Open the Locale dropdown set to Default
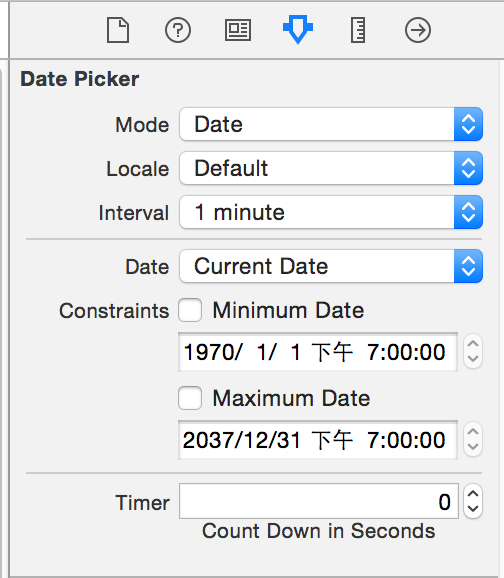This screenshot has height=578, width=504. [x=331, y=168]
